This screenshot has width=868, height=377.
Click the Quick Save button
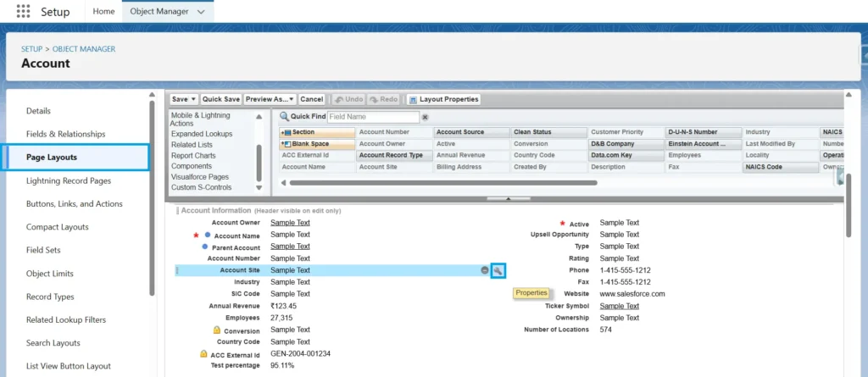pyautogui.click(x=221, y=99)
